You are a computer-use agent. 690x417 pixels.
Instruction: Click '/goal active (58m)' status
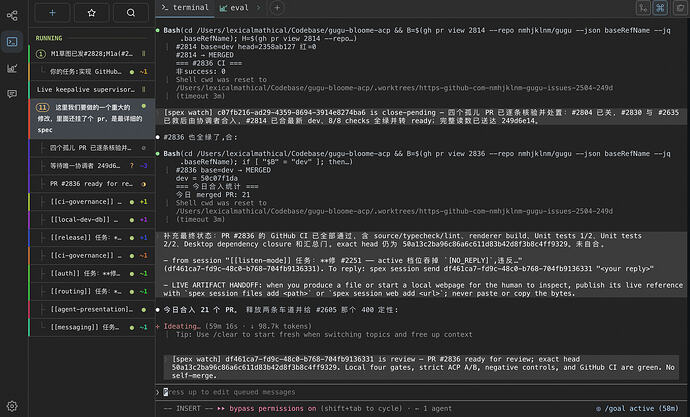coord(637,408)
